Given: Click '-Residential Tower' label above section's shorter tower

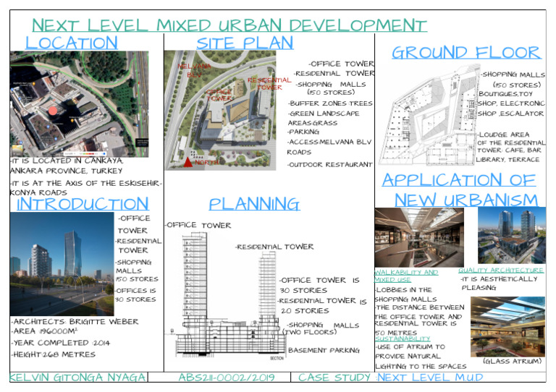Looking at the screenshot, I should click(x=274, y=247).
